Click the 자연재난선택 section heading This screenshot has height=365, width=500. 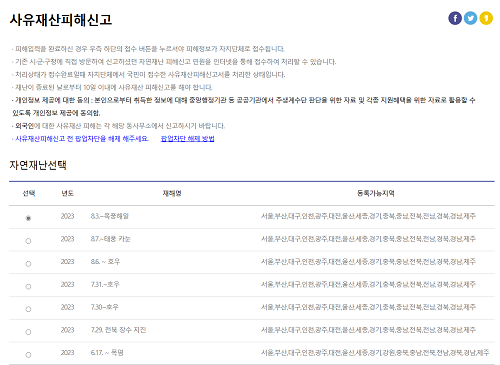click(38, 165)
